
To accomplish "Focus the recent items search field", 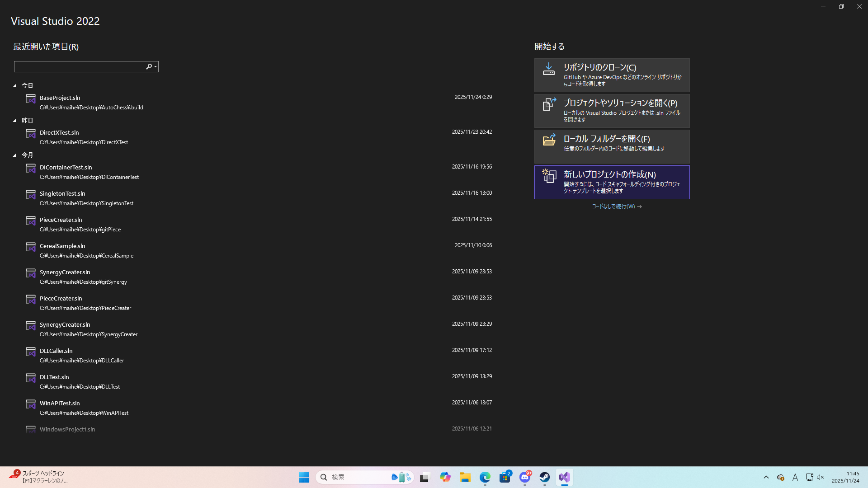I will (x=79, y=67).
